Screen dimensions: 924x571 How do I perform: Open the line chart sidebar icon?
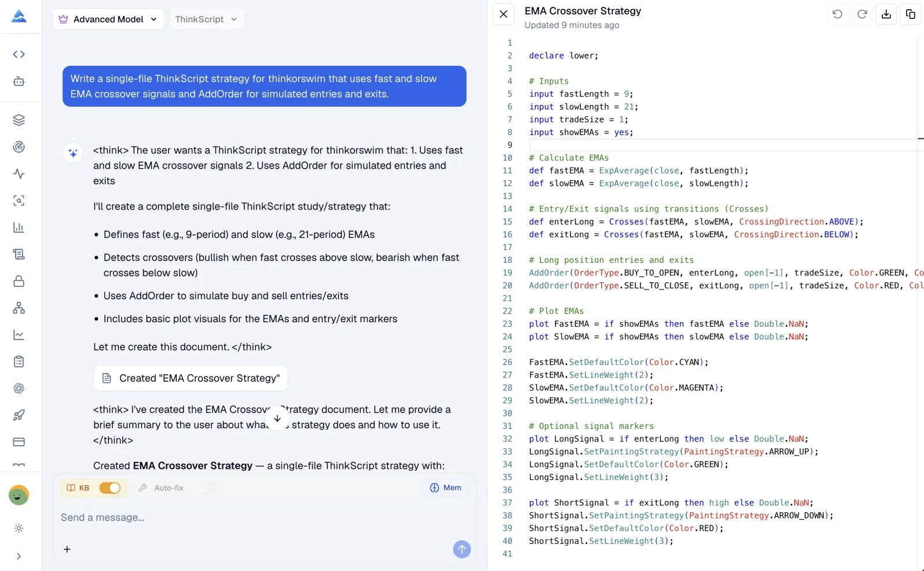[x=19, y=335]
